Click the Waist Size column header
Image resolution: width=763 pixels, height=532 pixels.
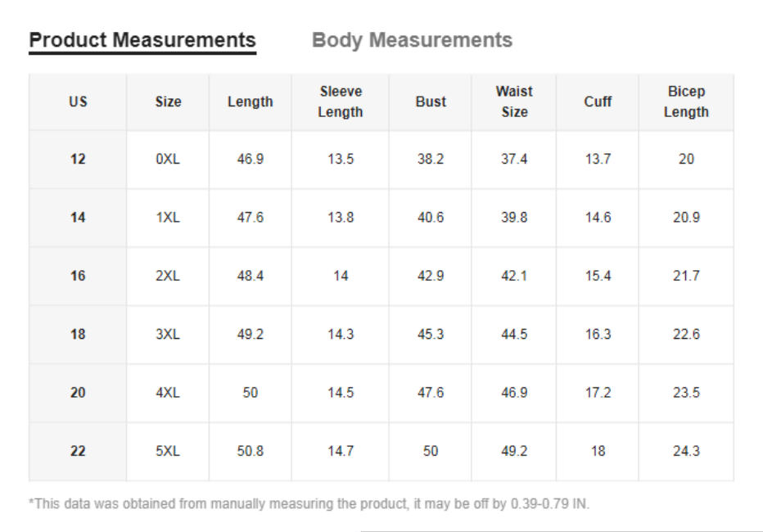coord(514,101)
